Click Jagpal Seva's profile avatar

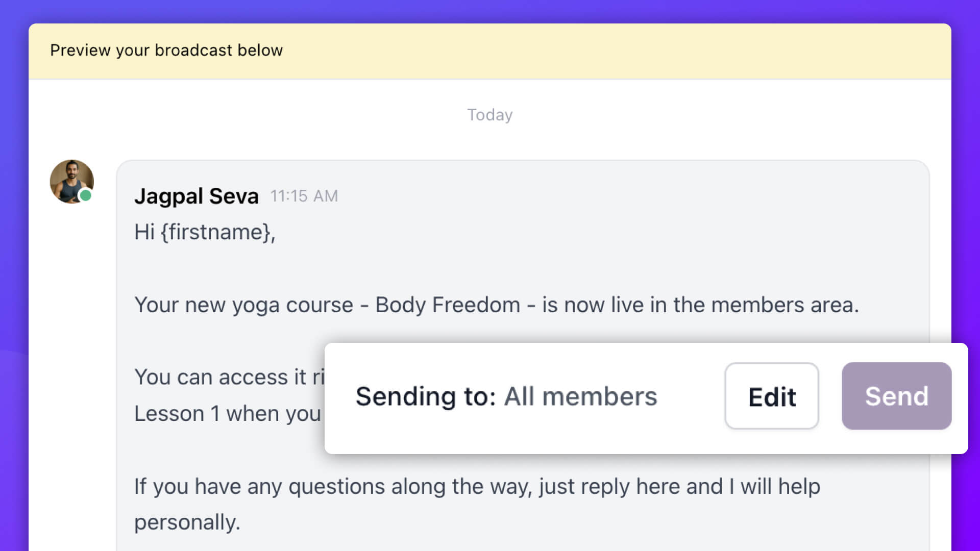click(x=71, y=182)
